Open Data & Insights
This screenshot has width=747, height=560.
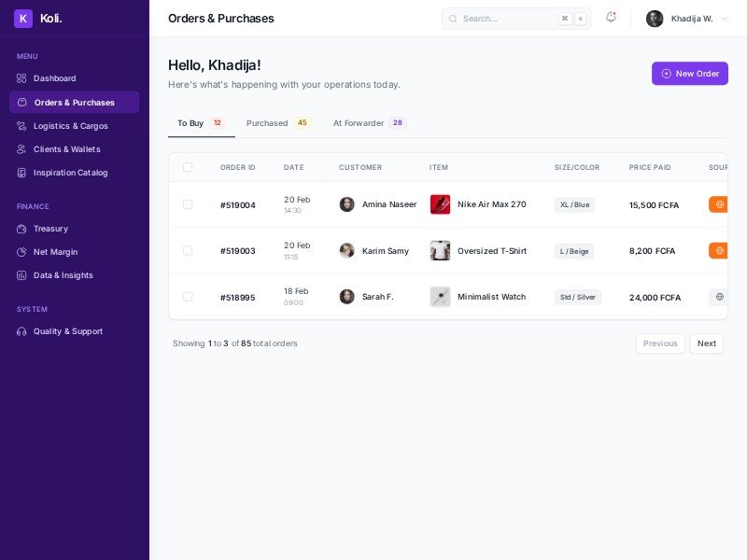click(63, 275)
